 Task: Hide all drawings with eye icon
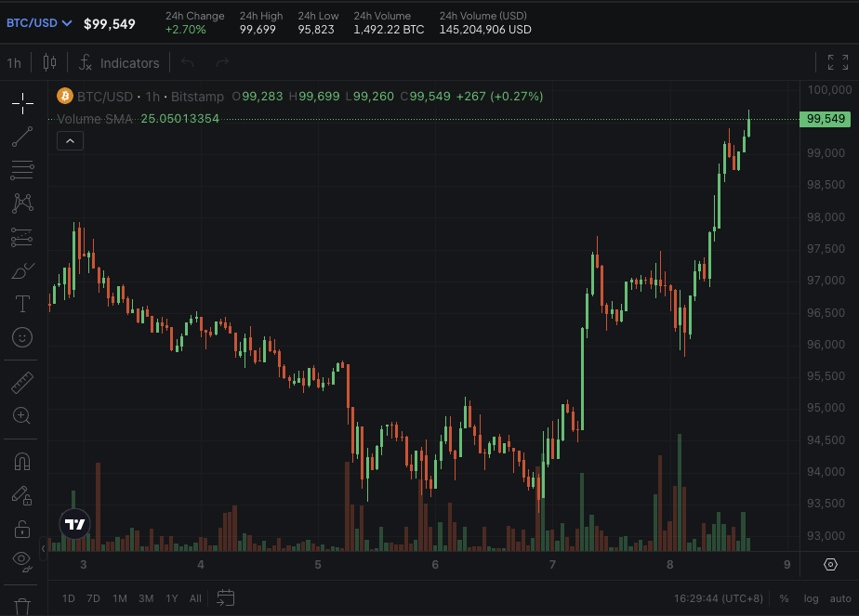pos(22,561)
